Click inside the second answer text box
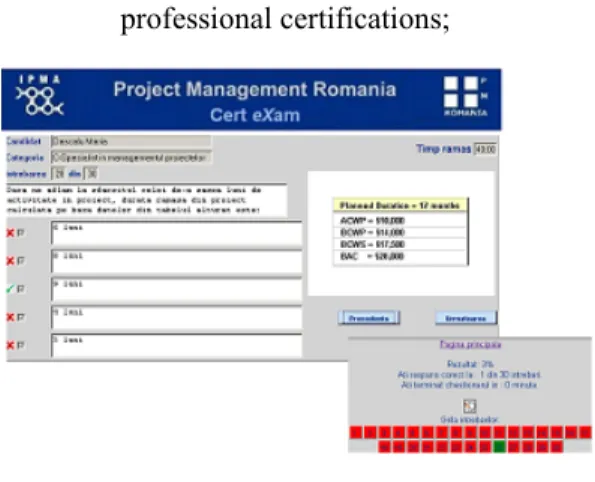This screenshot has width=595, height=482. [176, 261]
